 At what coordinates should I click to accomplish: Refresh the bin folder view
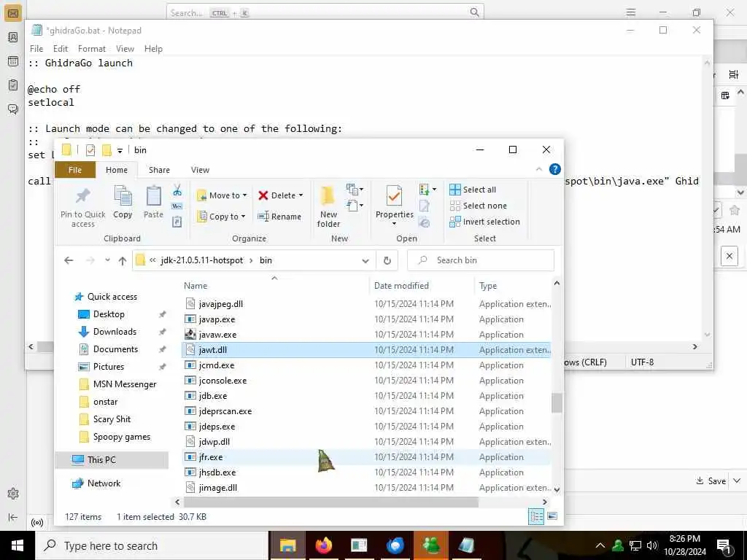tap(387, 260)
